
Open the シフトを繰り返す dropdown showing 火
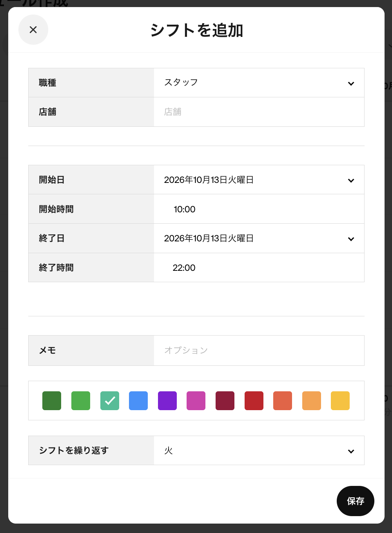(259, 451)
